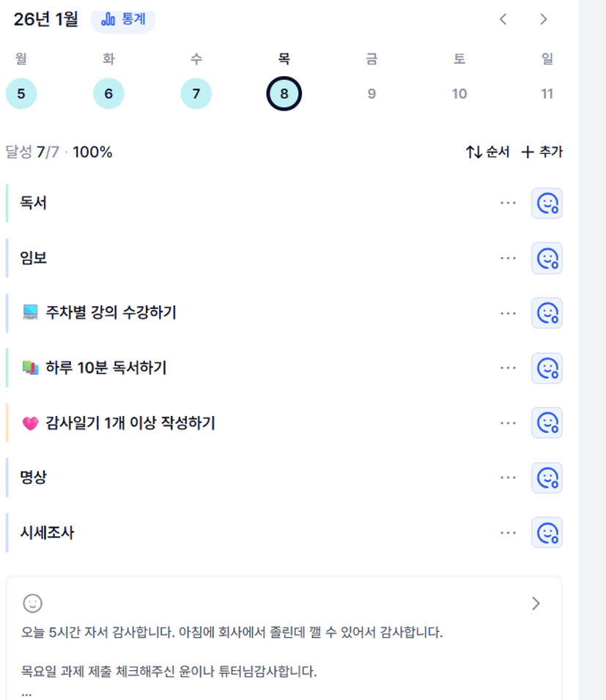Viewport: 606px width, 700px height.
Task: Click emoji check icon for 시세조사
Action: [547, 532]
